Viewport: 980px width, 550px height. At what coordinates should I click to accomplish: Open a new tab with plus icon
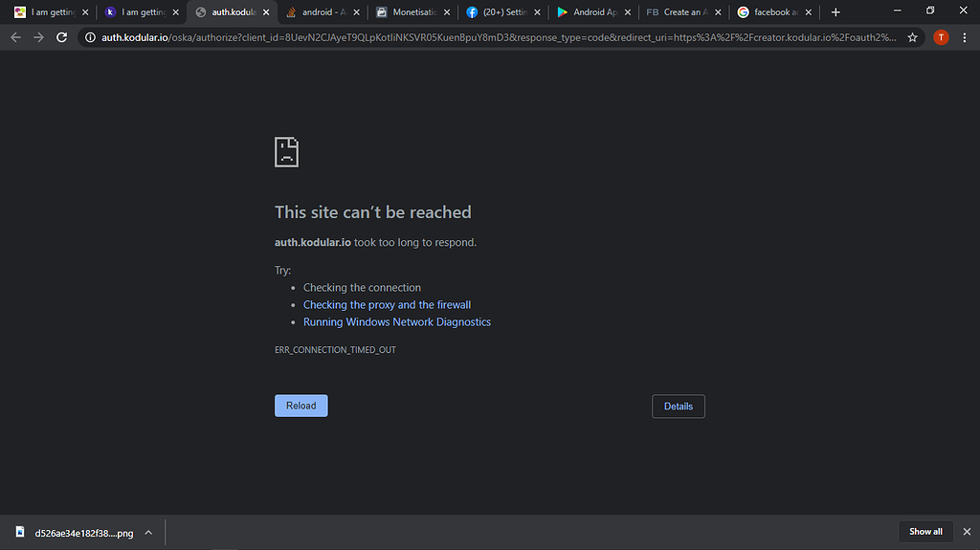835,11
